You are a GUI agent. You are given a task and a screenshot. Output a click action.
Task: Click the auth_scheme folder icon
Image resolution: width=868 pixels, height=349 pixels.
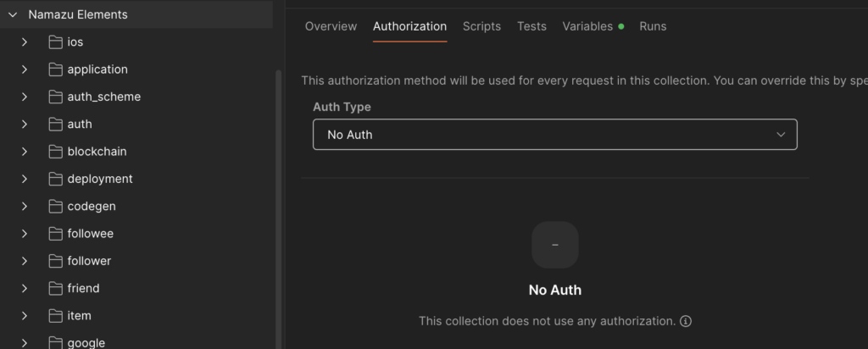56,97
